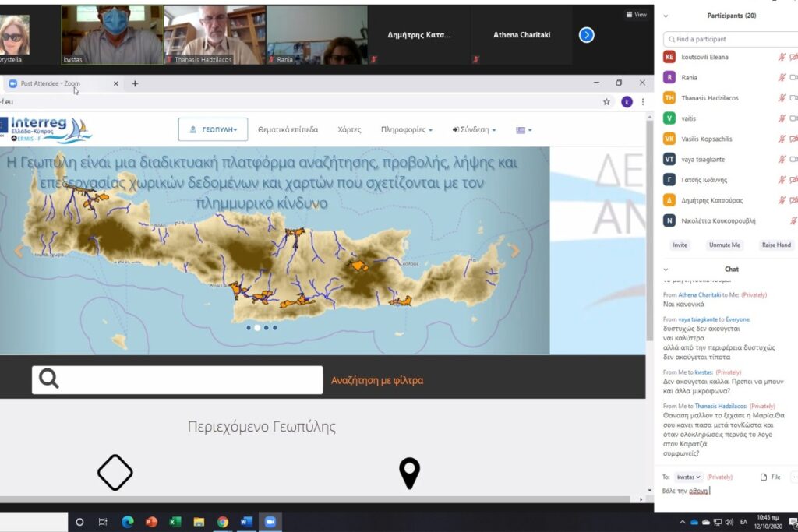Expand the Πληροφορίες dropdown menu
The width and height of the screenshot is (798, 532).
click(x=407, y=130)
